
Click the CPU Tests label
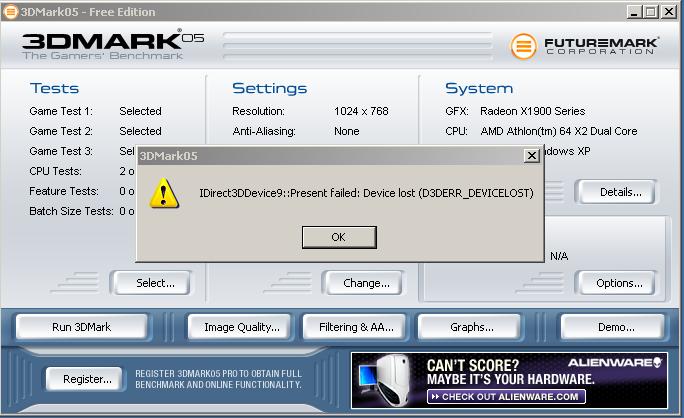point(55,171)
